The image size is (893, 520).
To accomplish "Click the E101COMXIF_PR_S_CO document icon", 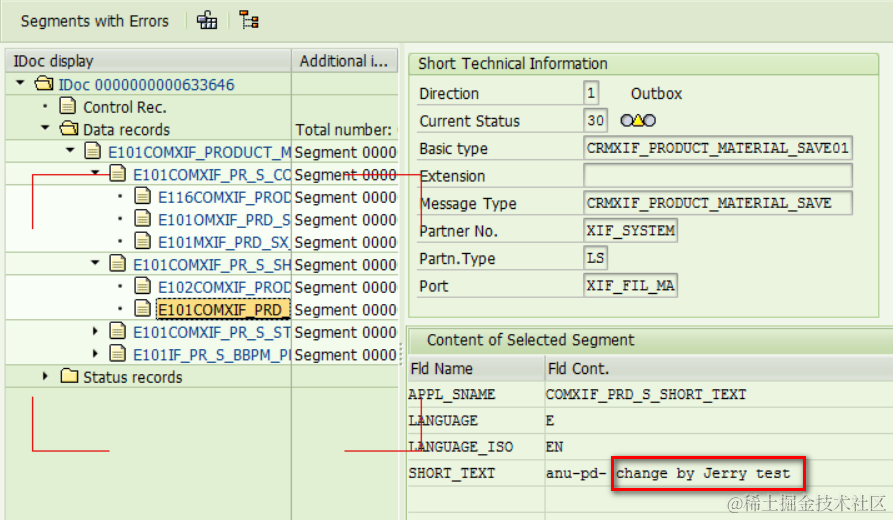I will (x=117, y=174).
